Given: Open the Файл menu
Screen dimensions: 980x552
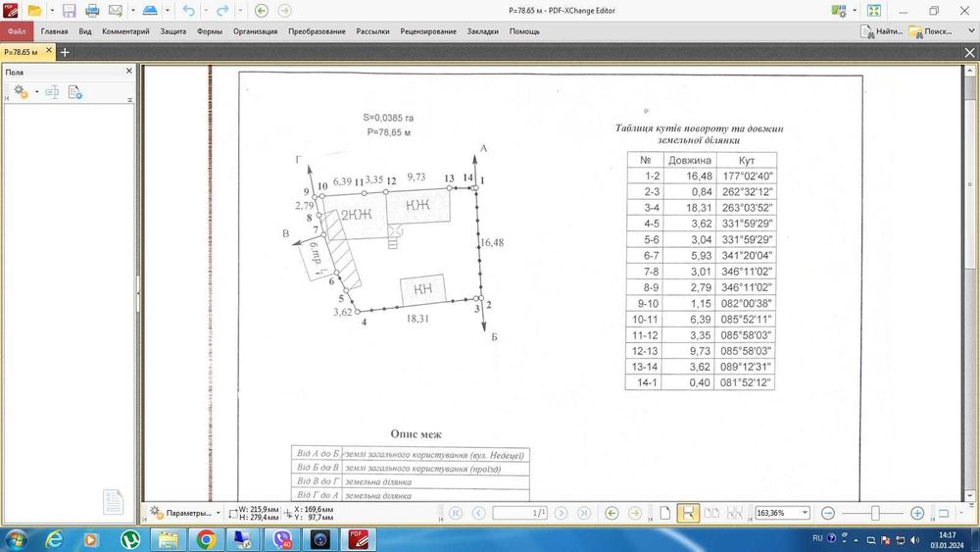Looking at the screenshot, I should point(17,31).
